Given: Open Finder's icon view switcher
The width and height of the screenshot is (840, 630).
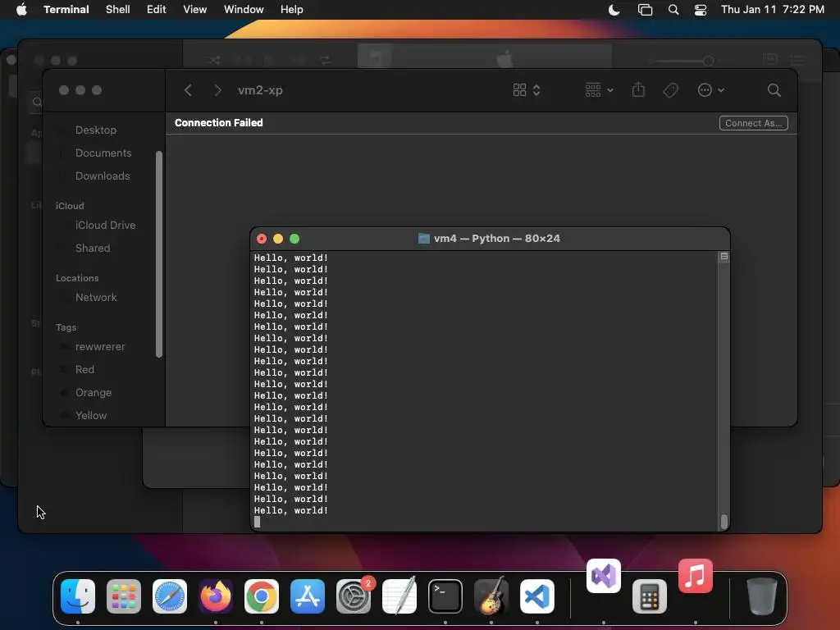Looking at the screenshot, I should pos(526,90).
